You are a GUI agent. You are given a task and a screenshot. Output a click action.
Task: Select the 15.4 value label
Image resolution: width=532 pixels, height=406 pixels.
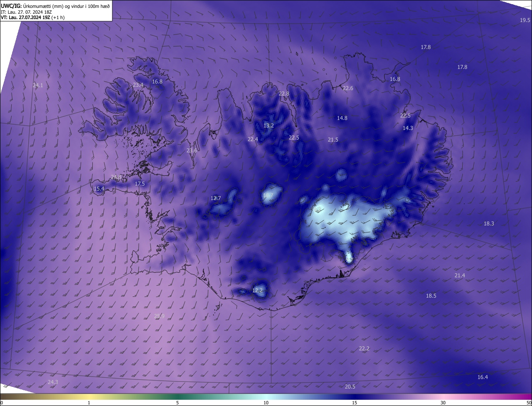[x=99, y=189]
